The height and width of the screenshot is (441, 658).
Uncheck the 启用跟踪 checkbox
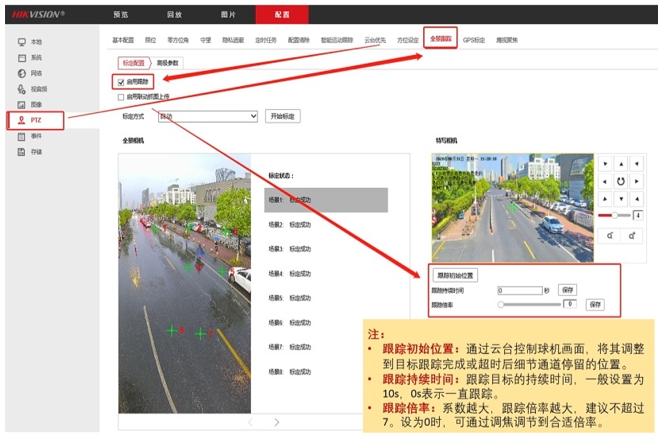pyautogui.click(x=121, y=82)
